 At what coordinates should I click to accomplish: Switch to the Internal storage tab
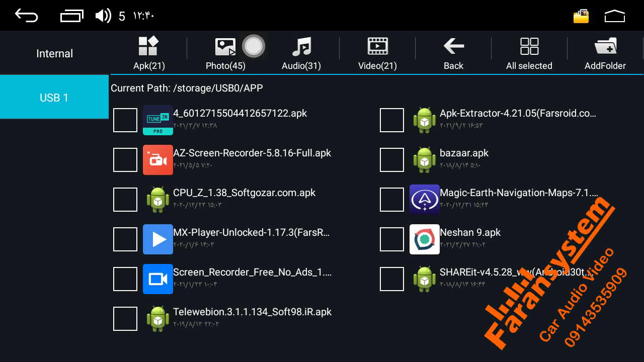[x=54, y=53]
